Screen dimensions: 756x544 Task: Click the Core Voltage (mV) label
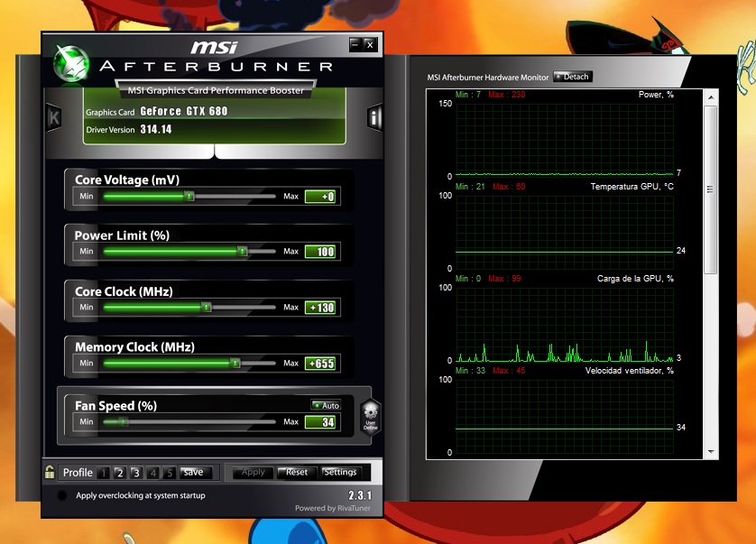click(127, 180)
